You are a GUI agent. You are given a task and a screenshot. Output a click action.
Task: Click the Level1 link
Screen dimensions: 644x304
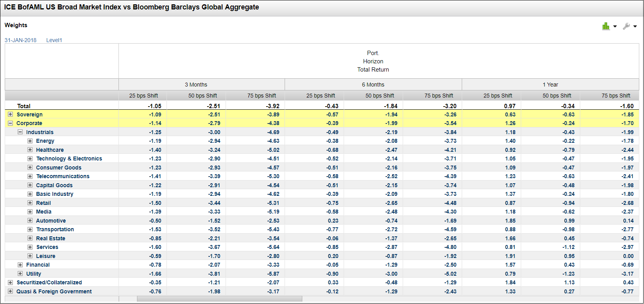[54, 40]
